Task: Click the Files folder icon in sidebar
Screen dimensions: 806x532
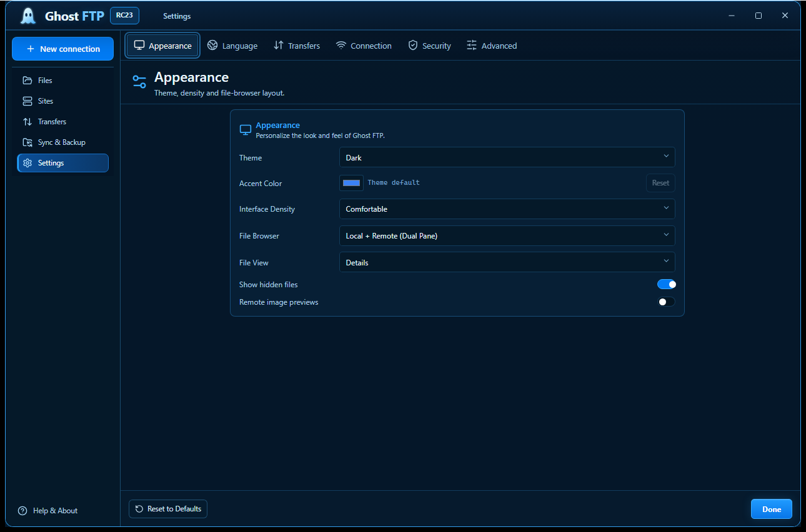Action: 27,81
